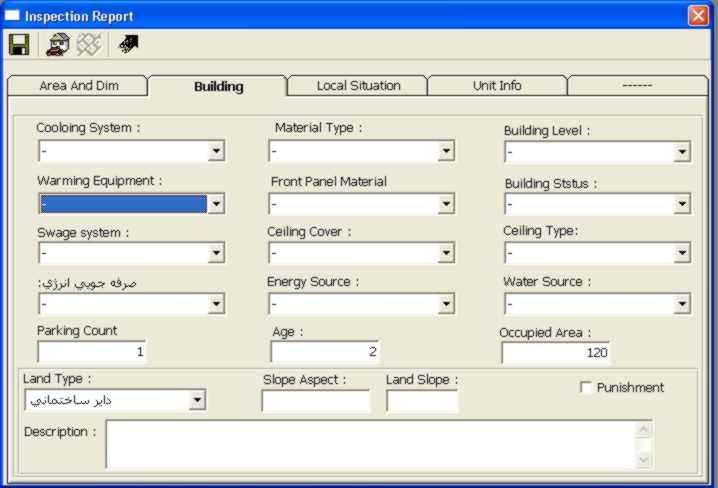Click the Energy Source label
718x488 pixels.
click(x=313, y=282)
